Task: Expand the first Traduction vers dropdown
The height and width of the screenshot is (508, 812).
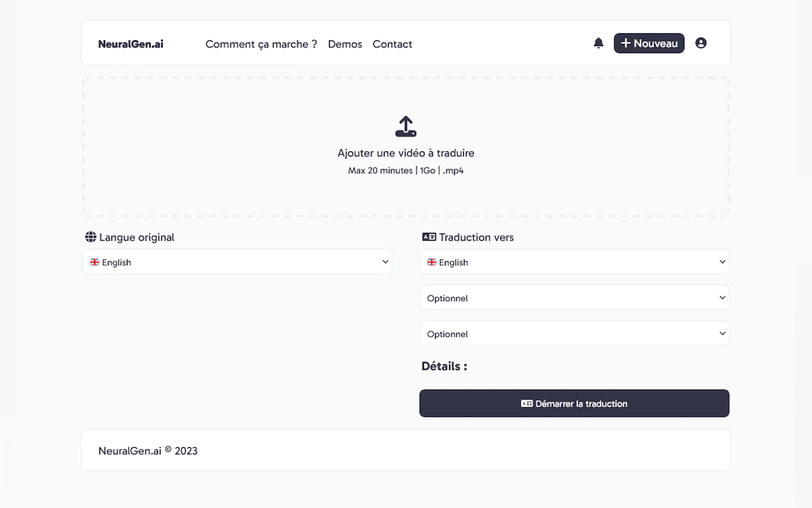Action: click(x=574, y=262)
